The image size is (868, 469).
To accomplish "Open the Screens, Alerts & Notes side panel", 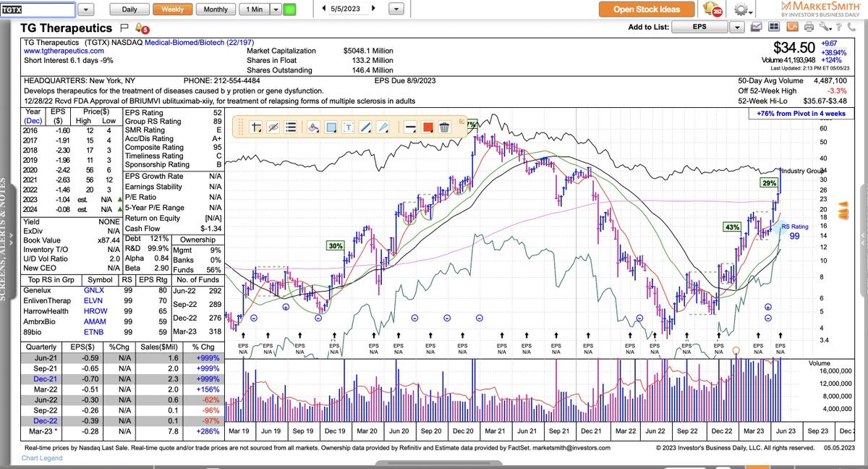I will [9, 240].
